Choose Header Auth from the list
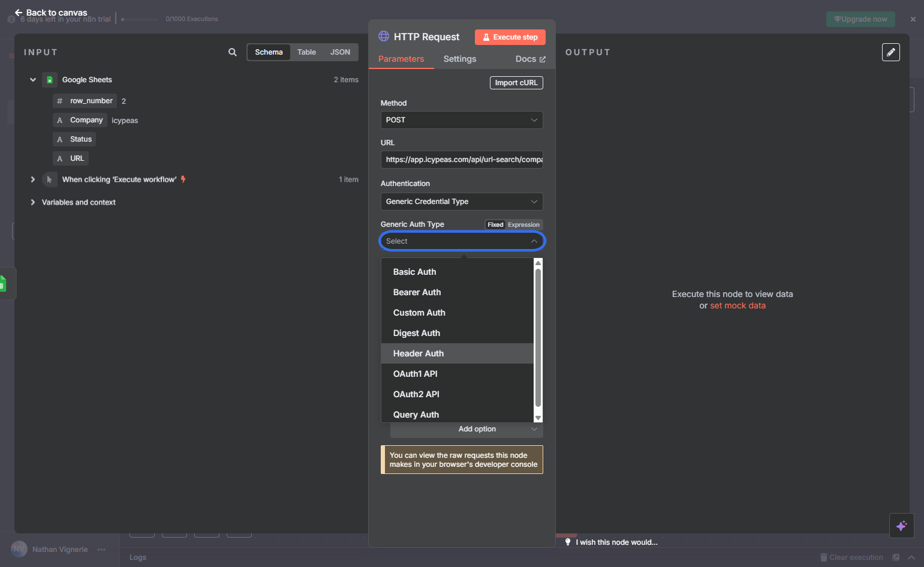924x567 pixels. (458, 353)
